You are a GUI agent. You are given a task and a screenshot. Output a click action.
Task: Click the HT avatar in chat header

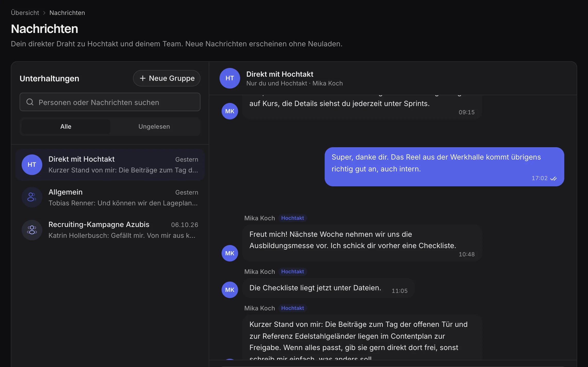230,78
